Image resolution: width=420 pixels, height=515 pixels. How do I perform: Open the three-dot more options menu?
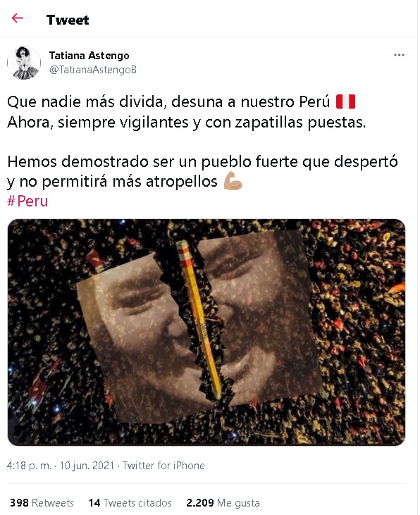point(399,55)
